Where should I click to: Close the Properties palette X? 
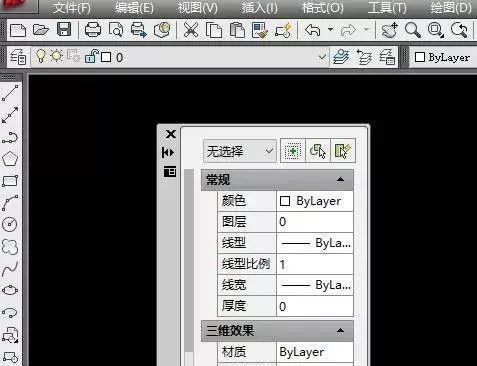coord(171,134)
